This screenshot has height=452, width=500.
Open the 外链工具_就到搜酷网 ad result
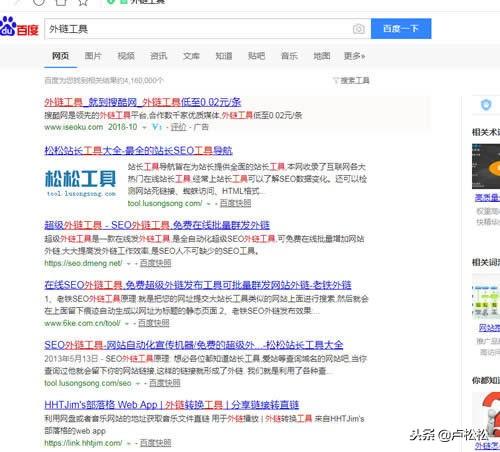point(143,102)
